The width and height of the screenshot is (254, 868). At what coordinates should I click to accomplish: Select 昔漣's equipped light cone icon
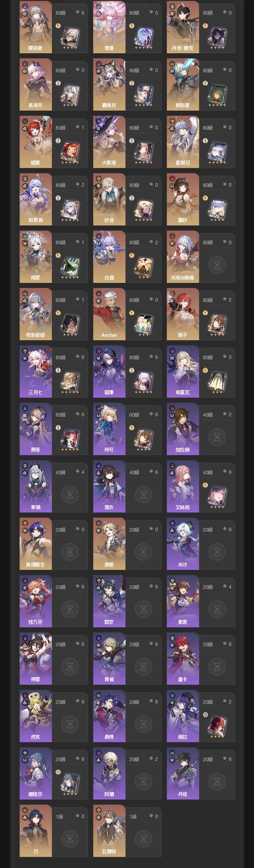pyautogui.click(x=144, y=37)
